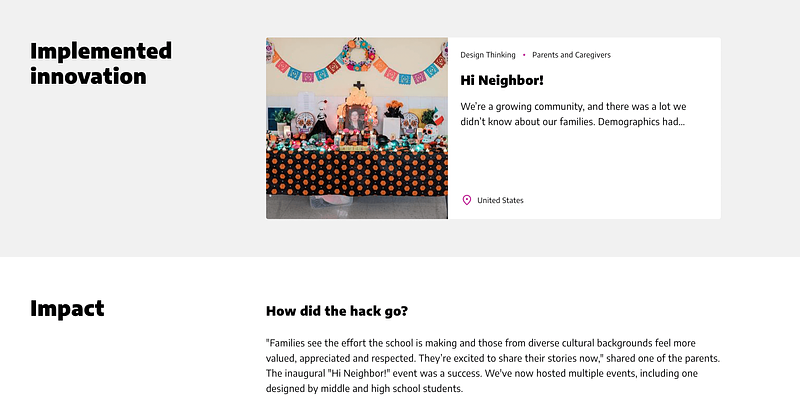Click the "Implemented innovation" heading
This screenshot has height=406, width=800.
tap(101, 63)
